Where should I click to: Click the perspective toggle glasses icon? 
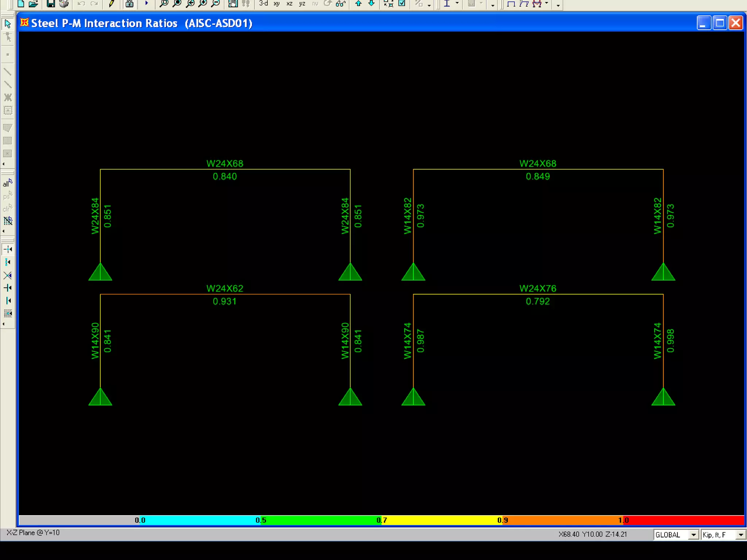340,4
